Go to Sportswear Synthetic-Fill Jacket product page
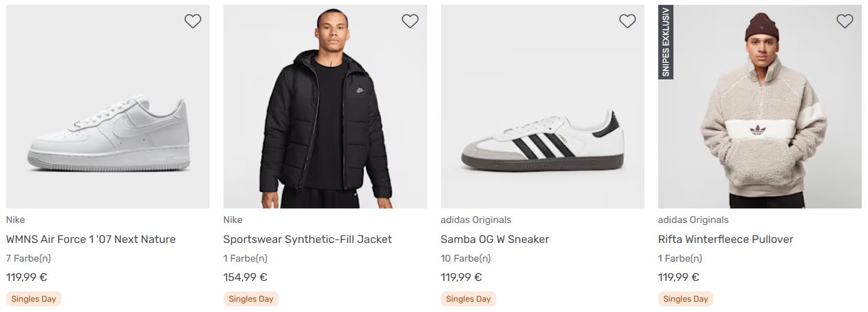Viewport: 868px width, 312px height. pyautogui.click(x=308, y=240)
